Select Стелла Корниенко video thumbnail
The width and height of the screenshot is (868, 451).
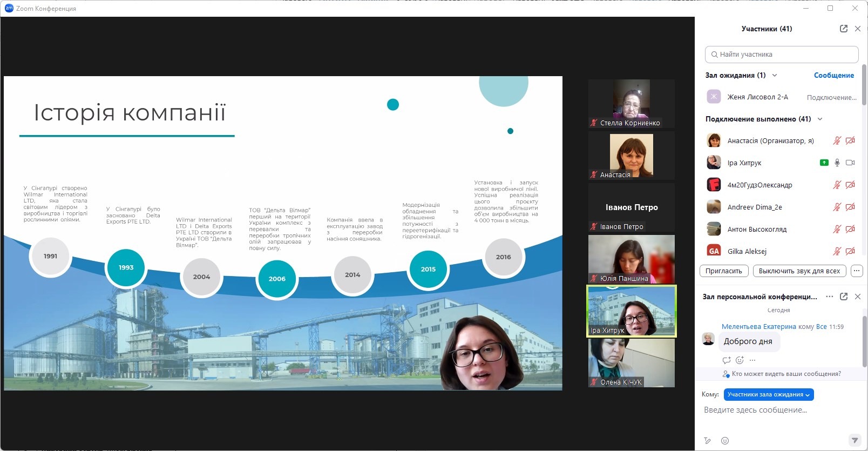632,104
